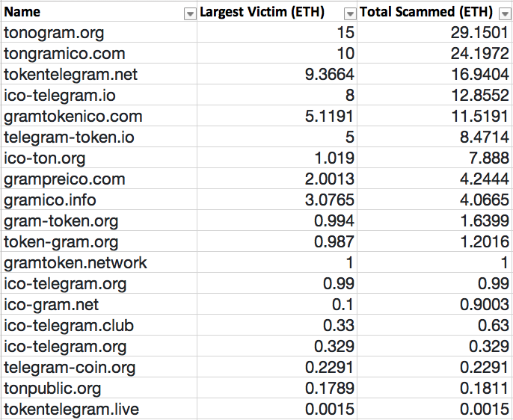Select the ico-telegram.io cell

coord(99,95)
